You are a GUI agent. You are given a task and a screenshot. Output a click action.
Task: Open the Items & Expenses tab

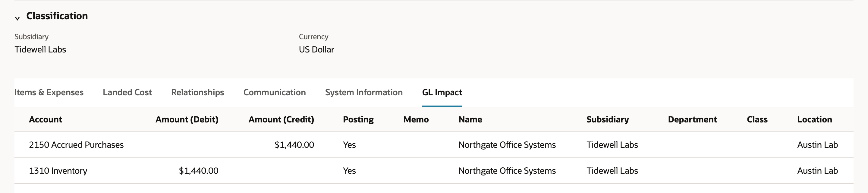tap(49, 93)
